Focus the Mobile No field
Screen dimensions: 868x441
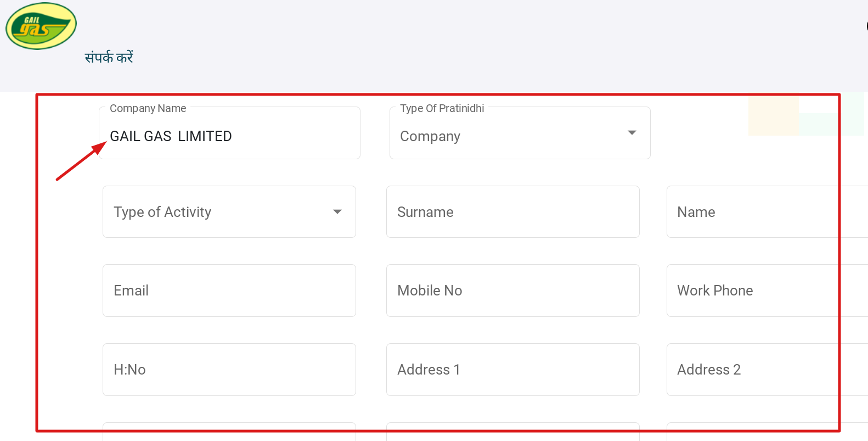point(512,291)
